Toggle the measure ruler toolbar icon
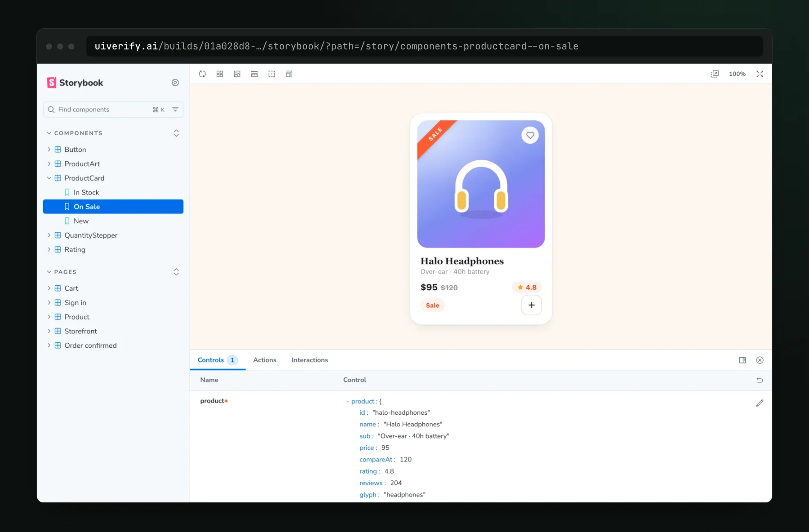Screen dimensions: 809x532 pos(254,74)
